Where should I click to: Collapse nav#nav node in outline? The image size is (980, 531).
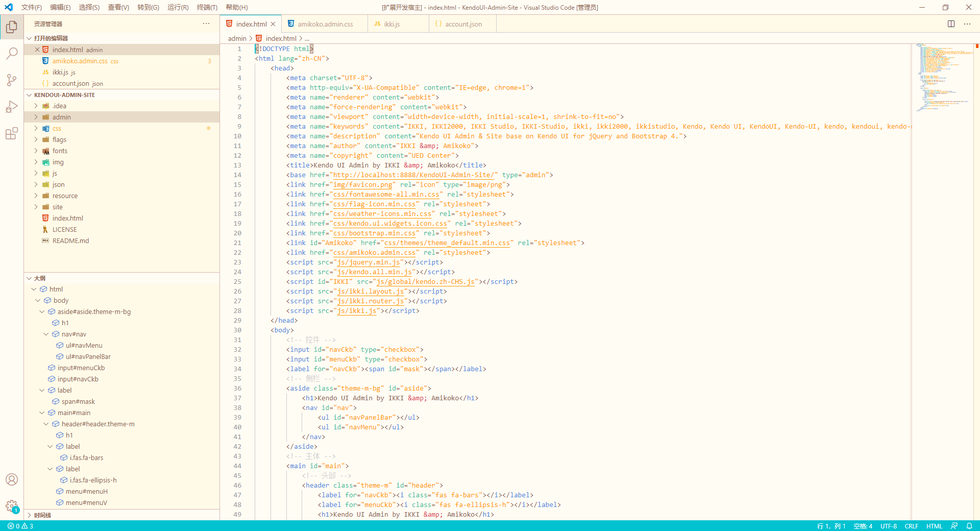point(46,334)
